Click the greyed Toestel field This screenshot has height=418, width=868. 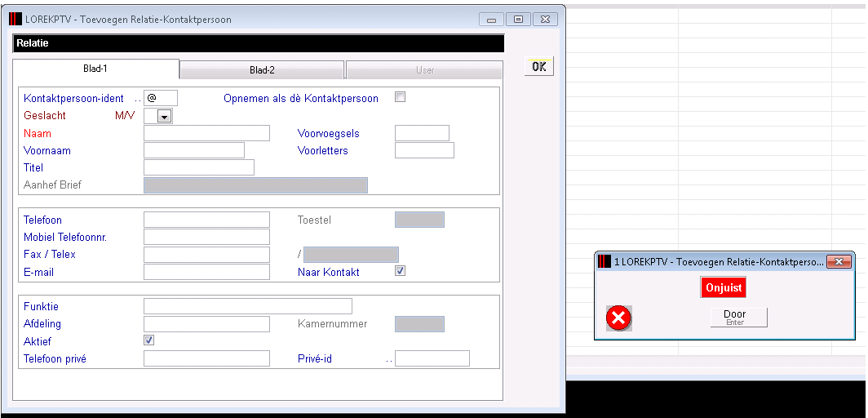(x=419, y=220)
